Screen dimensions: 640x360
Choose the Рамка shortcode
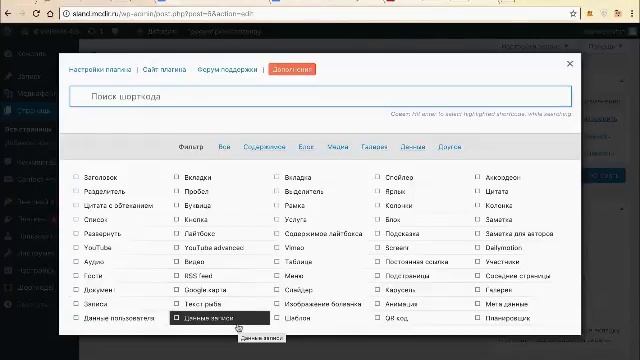coord(295,206)
